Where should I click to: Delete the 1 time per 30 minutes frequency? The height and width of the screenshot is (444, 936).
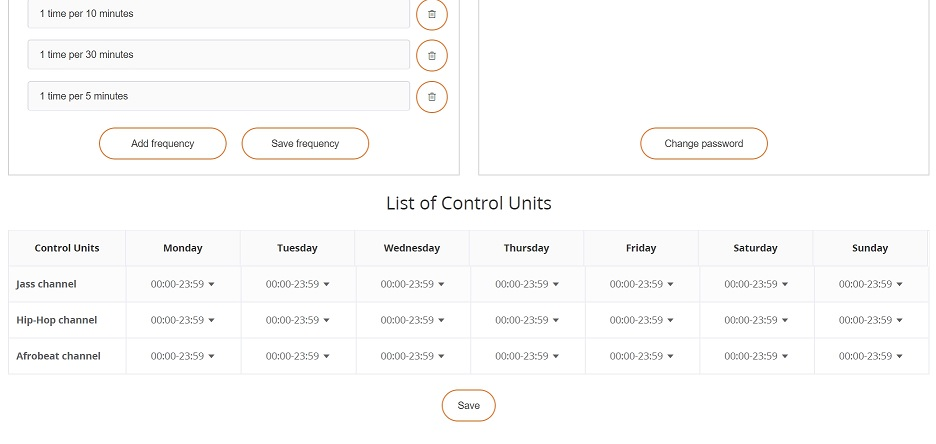(x=431, y=55)
